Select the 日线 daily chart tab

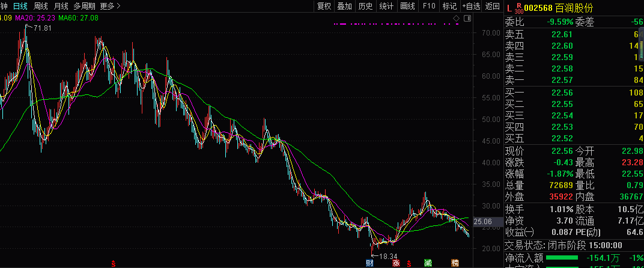point(20,6)
